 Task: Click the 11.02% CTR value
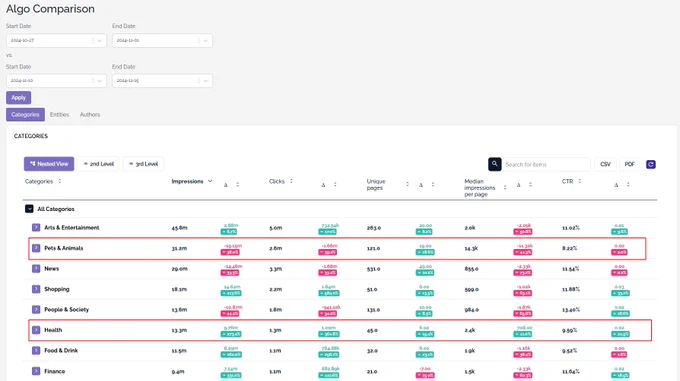point(571,228)
